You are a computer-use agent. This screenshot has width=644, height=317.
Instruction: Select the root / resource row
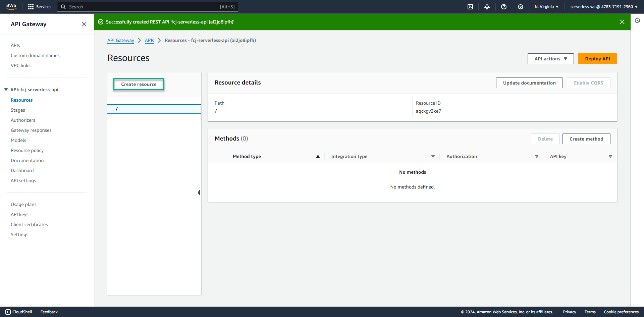point(154,109)
